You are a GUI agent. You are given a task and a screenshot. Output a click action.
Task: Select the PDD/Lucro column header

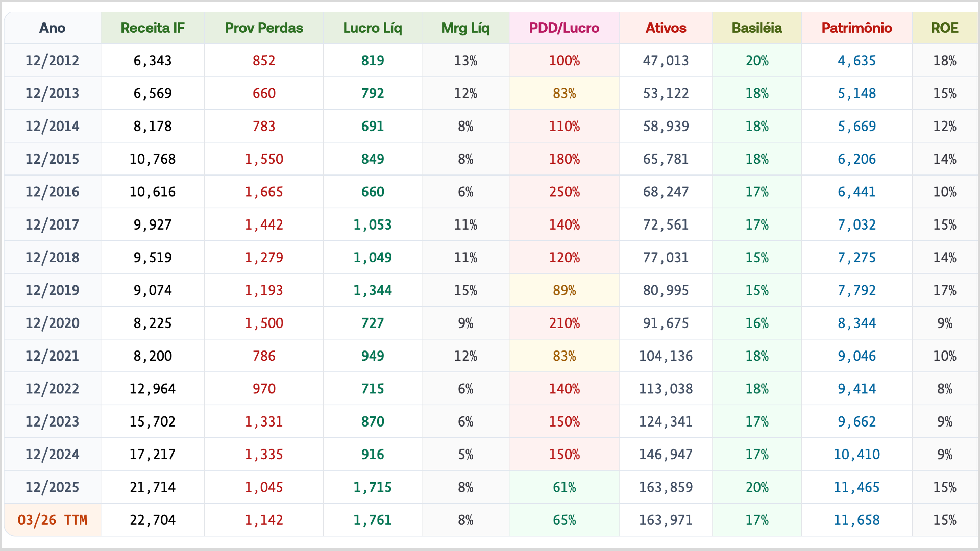click(x=564, y=28)
